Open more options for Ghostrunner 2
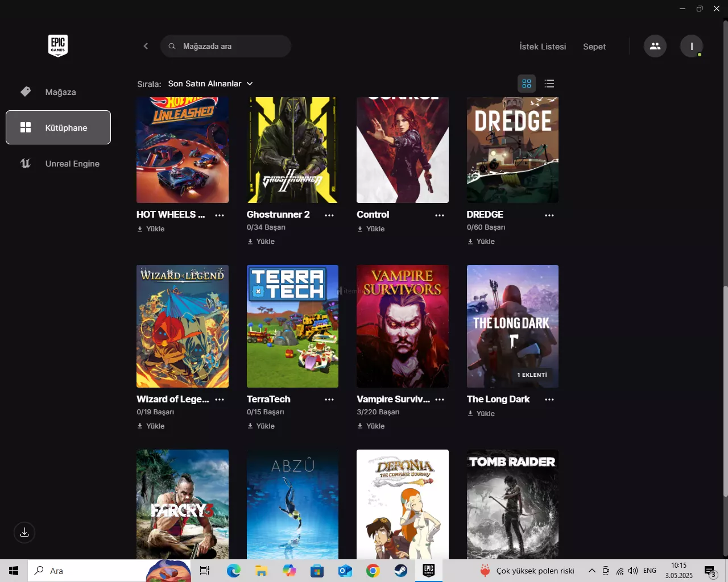 329,215
